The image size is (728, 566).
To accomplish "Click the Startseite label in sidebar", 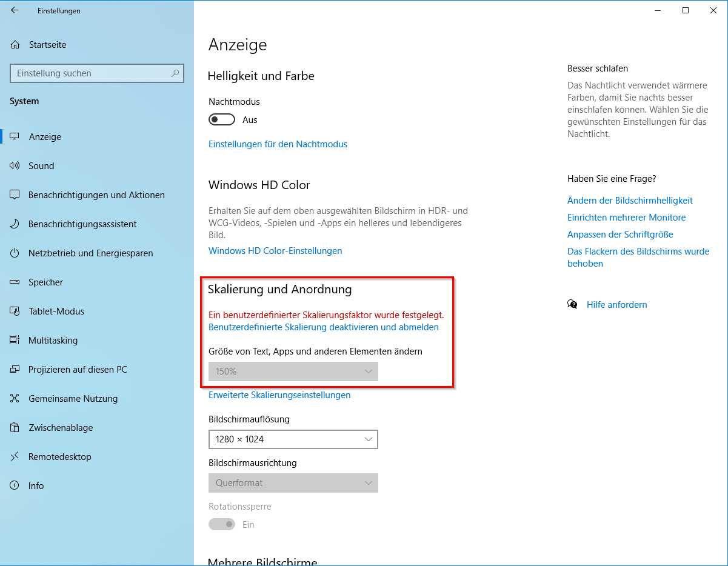I will coord(48,45).
